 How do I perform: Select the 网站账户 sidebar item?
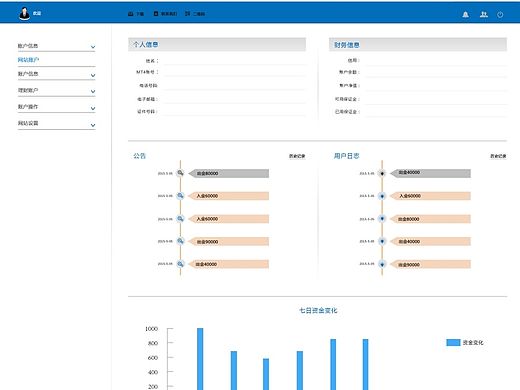click(x=28, y=60)
